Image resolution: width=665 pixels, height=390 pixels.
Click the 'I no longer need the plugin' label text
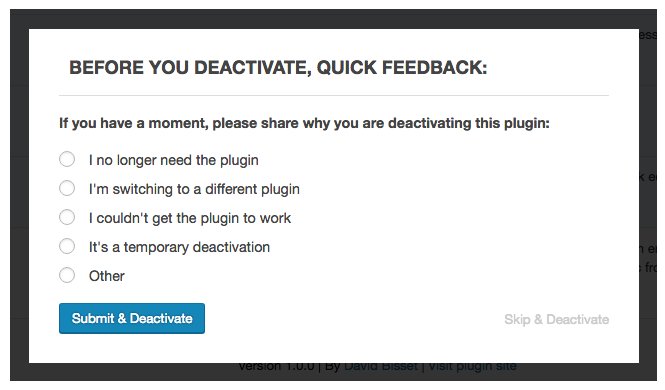(x=173, y=160)
